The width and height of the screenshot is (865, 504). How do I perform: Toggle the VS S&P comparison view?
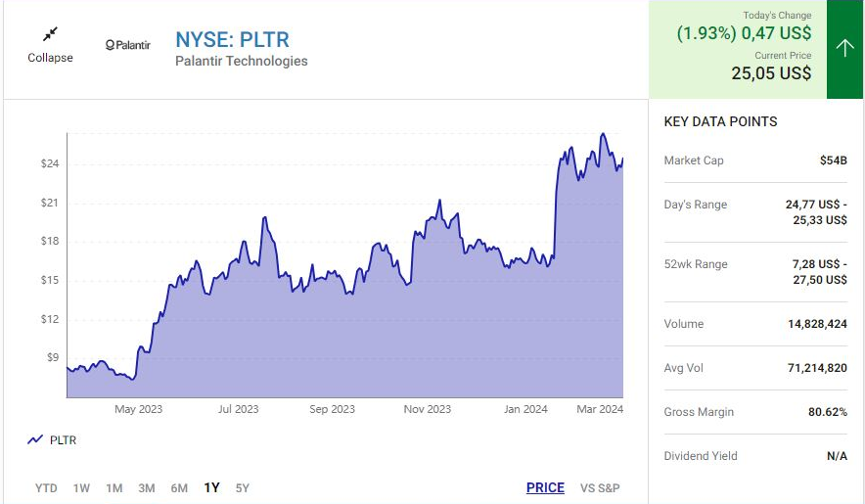(600, 488)
